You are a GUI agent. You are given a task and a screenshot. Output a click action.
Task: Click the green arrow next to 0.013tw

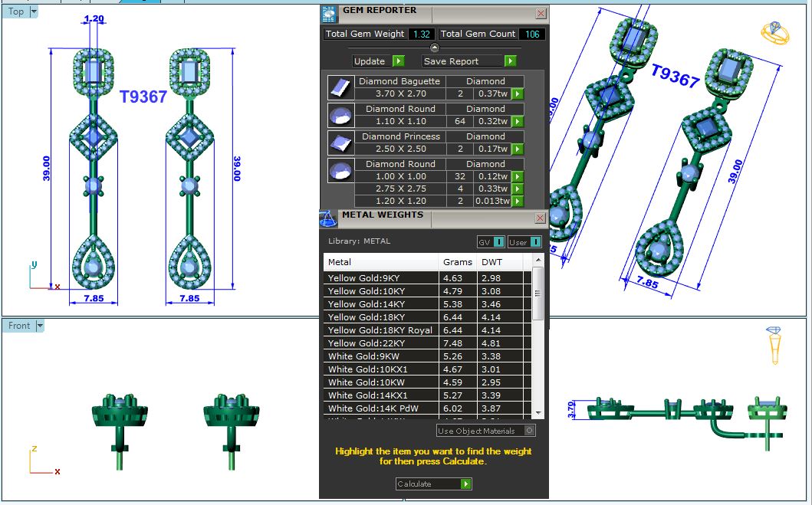coord(518,201)
